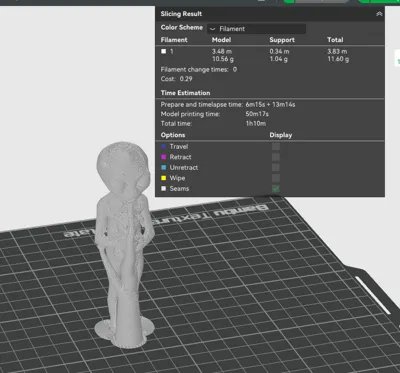The image size is (400, 373).
Task: Enable the Unretract display checkbox
Action: point(276,167)
